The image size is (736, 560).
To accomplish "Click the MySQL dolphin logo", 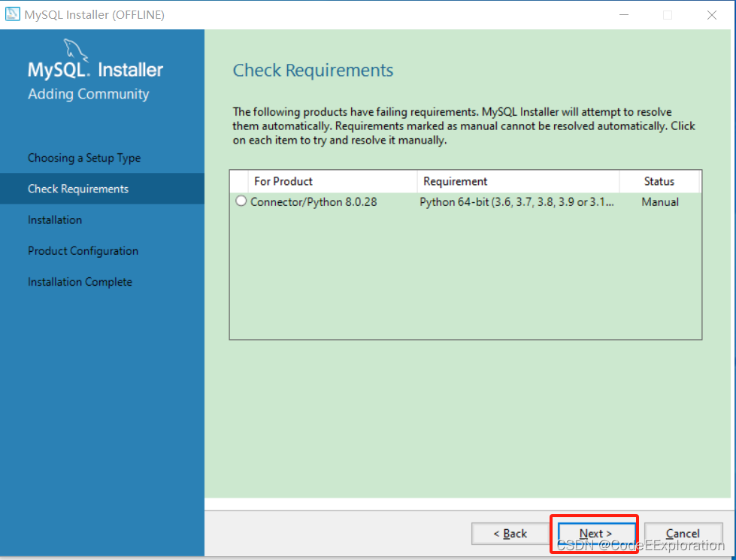I will point(76,50).
